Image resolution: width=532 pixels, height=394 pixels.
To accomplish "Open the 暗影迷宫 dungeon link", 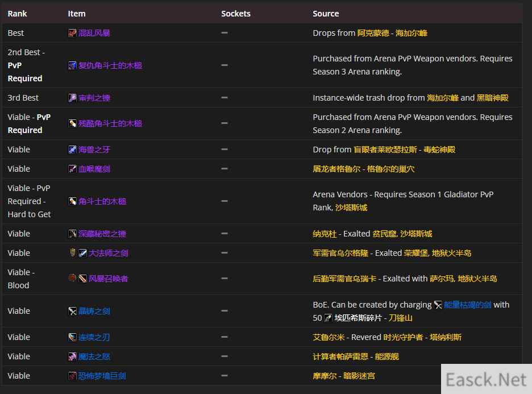I will coord(359,376).
